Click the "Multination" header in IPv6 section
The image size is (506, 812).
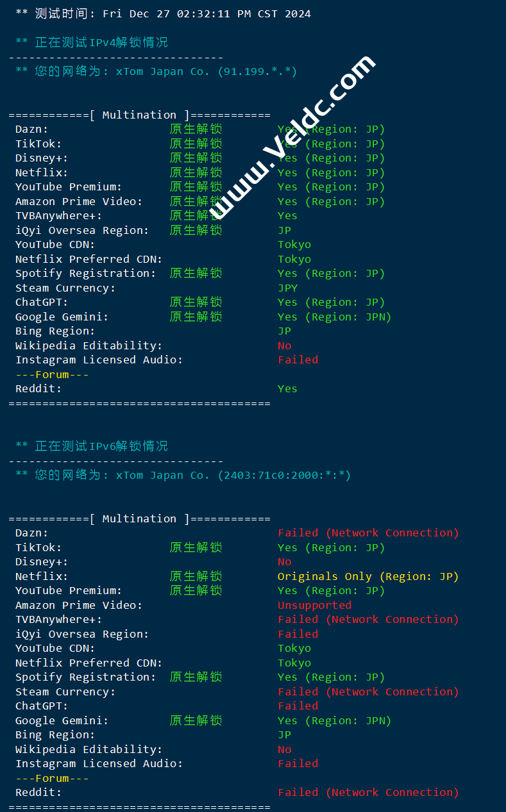tap(139, 519)
